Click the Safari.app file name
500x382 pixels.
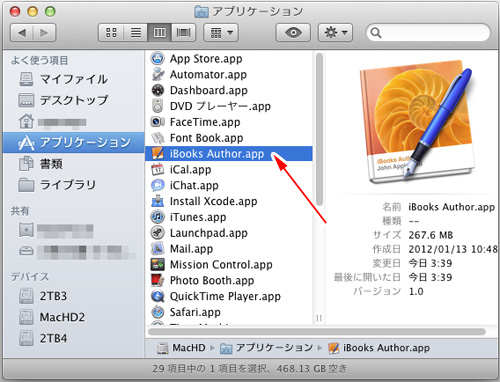pyautogui.click(x=195, y=312)
